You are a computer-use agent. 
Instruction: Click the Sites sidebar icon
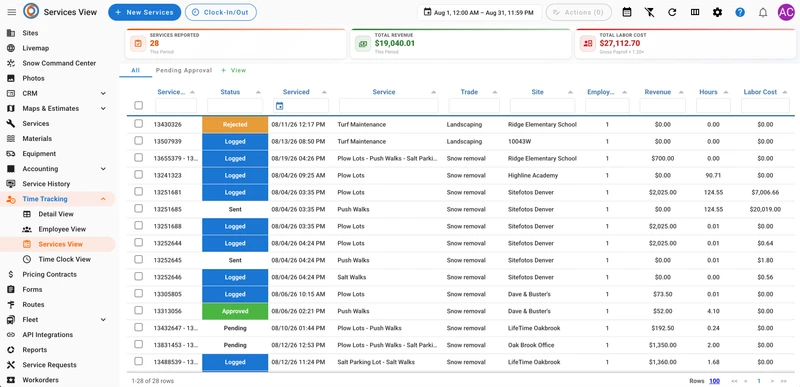click(x=11, y=33)
